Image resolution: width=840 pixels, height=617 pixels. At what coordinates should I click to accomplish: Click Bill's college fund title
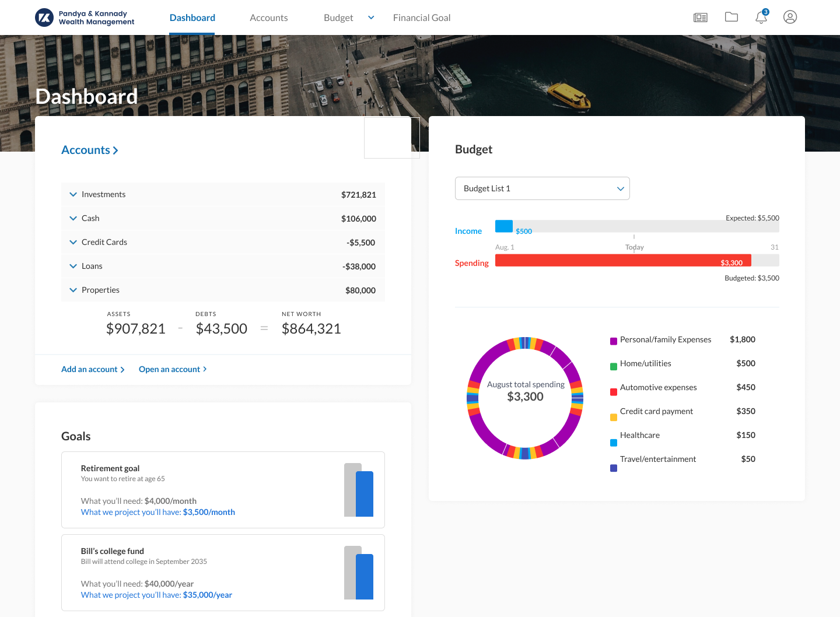(113, 551)
